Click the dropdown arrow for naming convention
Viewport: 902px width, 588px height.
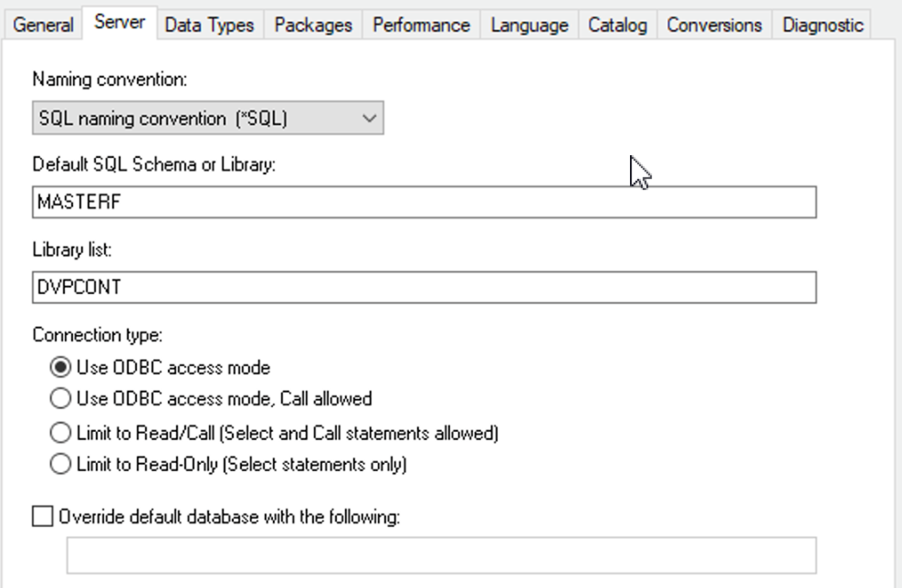[x=369, y=119]
